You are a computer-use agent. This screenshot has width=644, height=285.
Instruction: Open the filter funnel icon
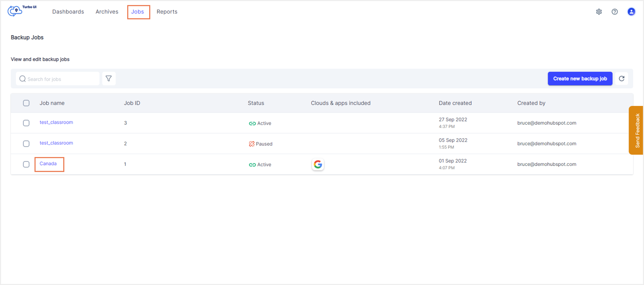point(109,78)
